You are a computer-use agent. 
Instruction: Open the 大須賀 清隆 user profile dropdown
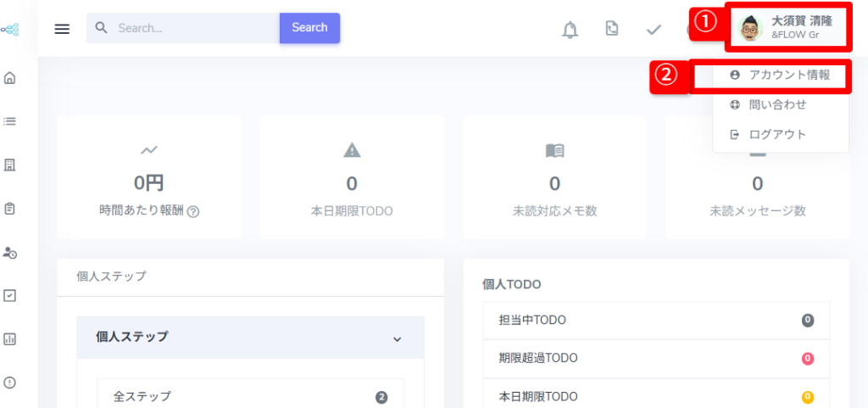(787, 27)
